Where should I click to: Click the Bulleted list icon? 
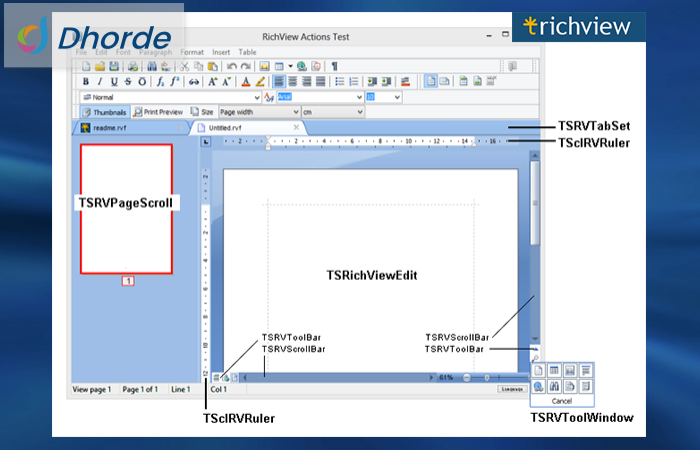(x=340, y=82)
